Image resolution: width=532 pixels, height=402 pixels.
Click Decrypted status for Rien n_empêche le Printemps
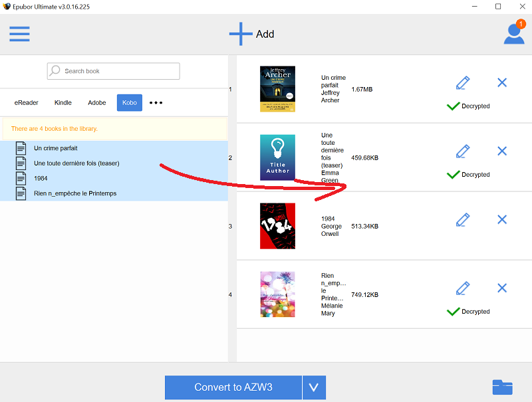coord(475,312)
